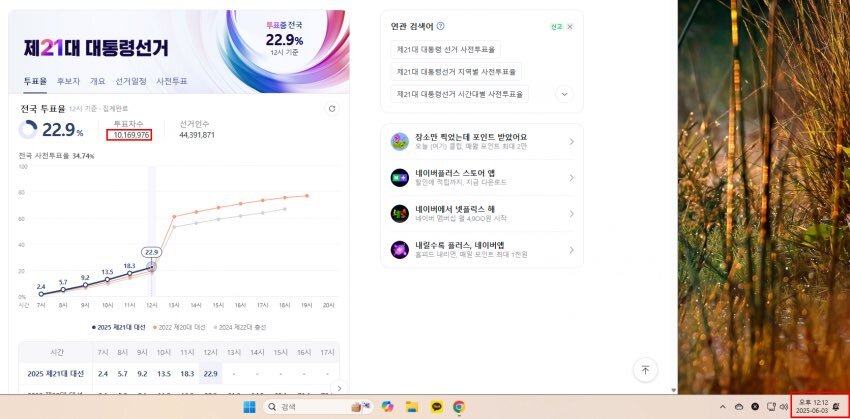Open the 네이버에서 넷플릭스 해 promo
The height and width of the screenshot is (419, 850).
click(x=482, y=214)
